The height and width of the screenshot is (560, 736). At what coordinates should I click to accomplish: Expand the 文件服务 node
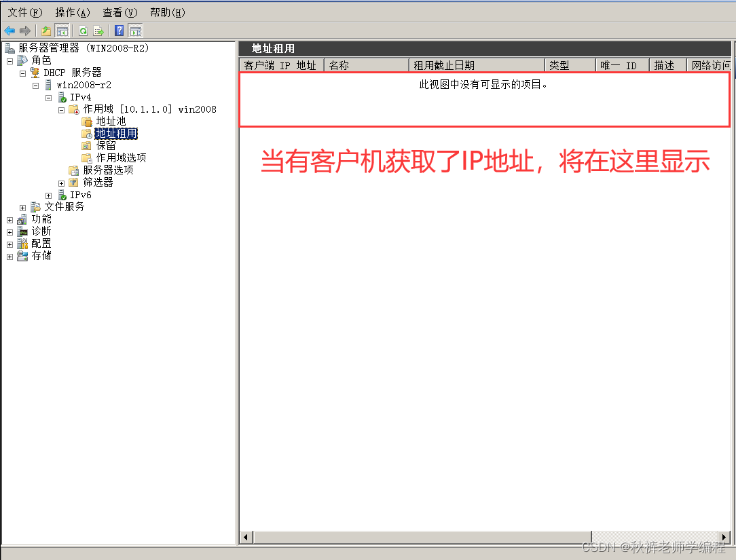[x=22, y=208]
